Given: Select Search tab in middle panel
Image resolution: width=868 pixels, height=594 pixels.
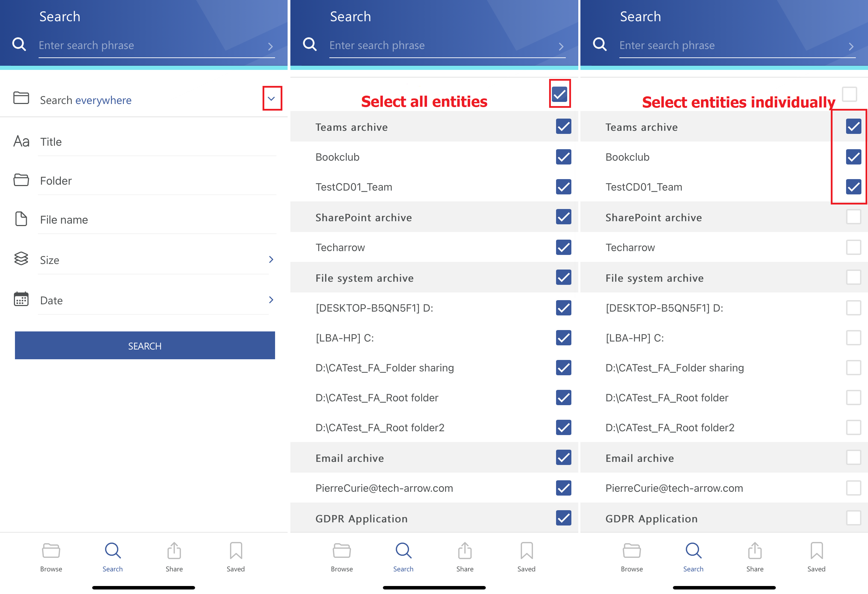Looking at the screenshot, I should coord(403,557).
